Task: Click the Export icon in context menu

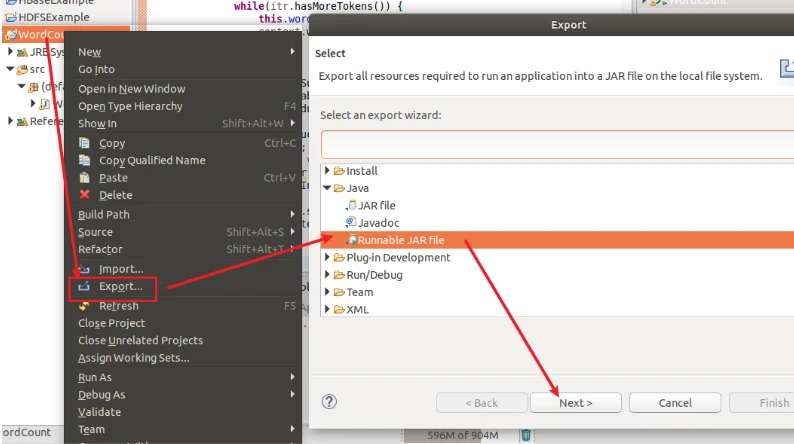Action: [84, 288]
